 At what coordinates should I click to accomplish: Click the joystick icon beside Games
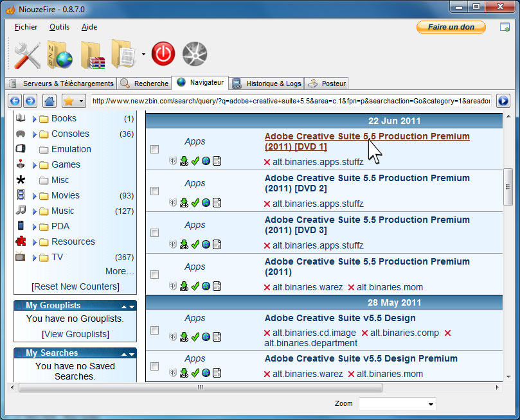click(21, 164)
